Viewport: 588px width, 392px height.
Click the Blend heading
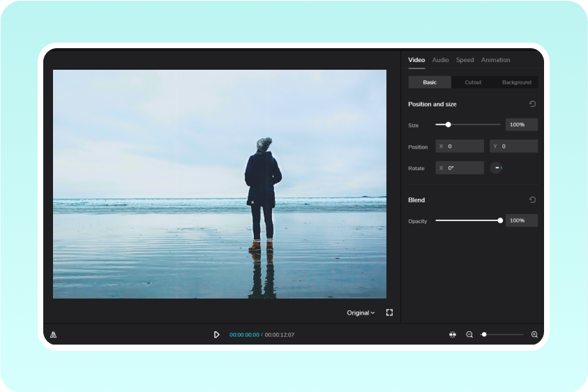click(416, 200)
